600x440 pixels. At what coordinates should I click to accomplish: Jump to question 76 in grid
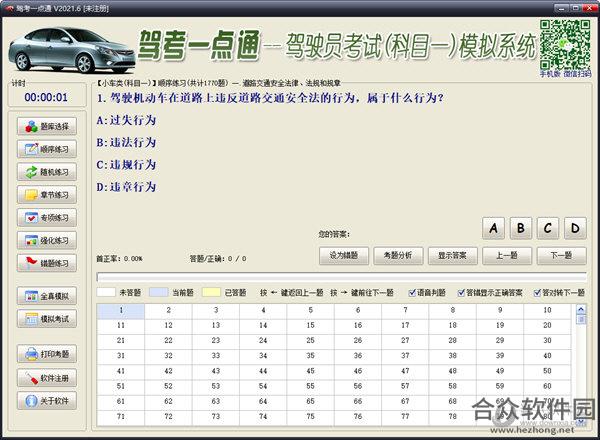tap(358, 416)
